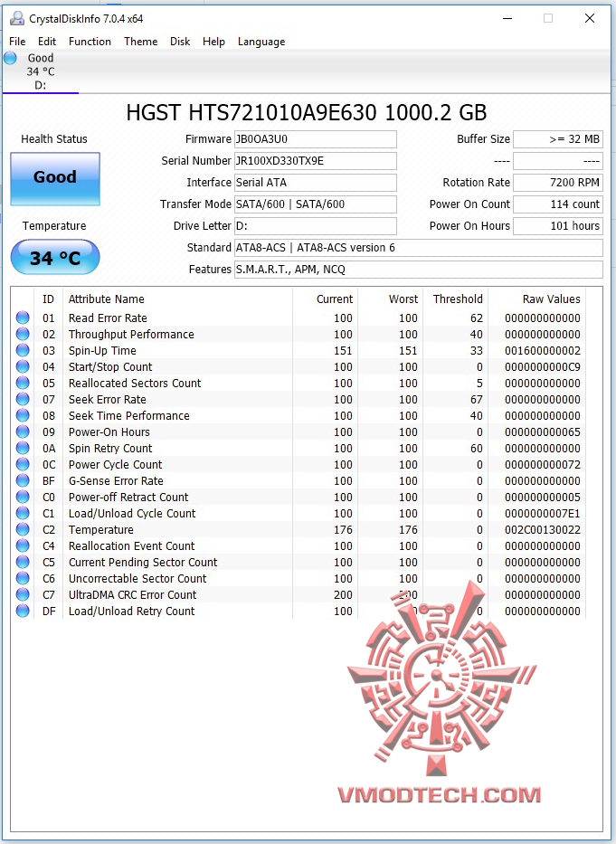Select the G-Sense Error Rate attribute name
616x844 pixels.
point(116,480)
